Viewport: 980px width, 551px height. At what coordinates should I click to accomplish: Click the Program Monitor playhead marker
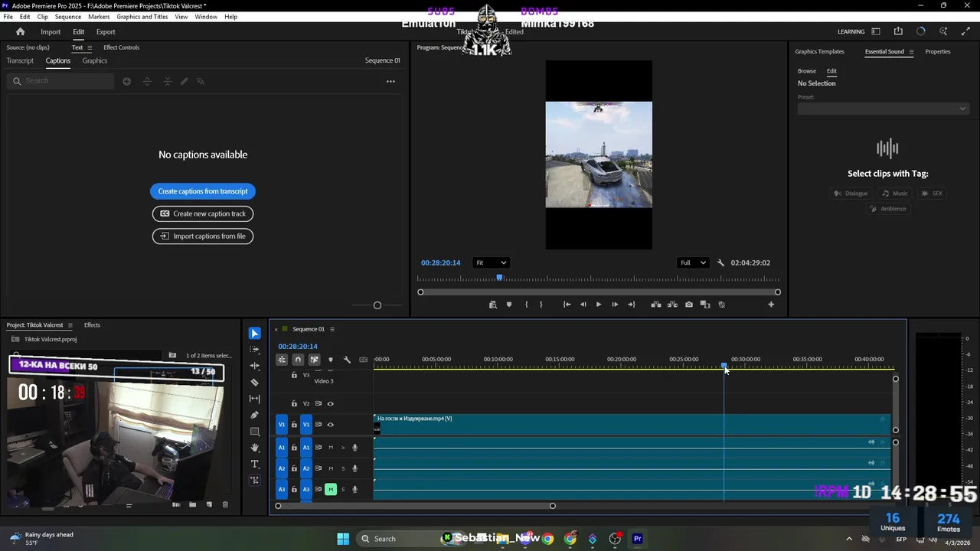[499, 278]
